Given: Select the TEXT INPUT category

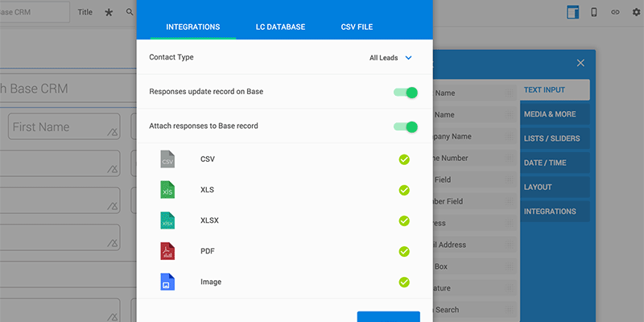Looking at the screenshot, I should 555,90.
